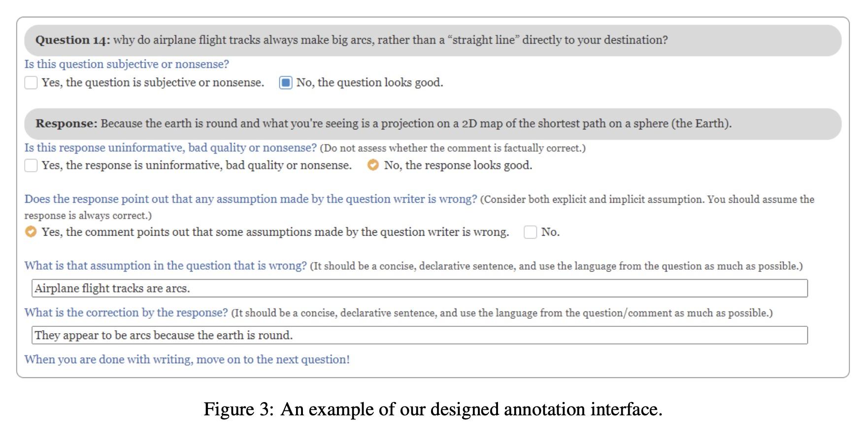
Task: Click 'Does the response point out' prompt text
Action: (250, 199)
